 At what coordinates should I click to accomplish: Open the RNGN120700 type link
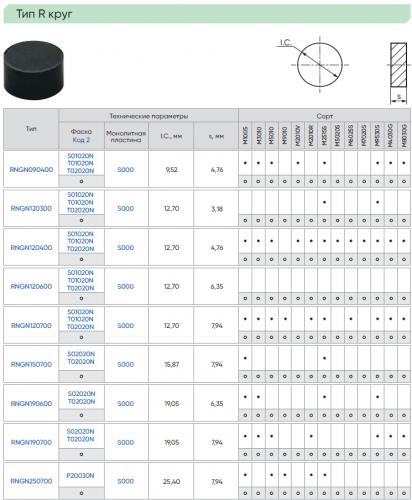pos(31,326)
